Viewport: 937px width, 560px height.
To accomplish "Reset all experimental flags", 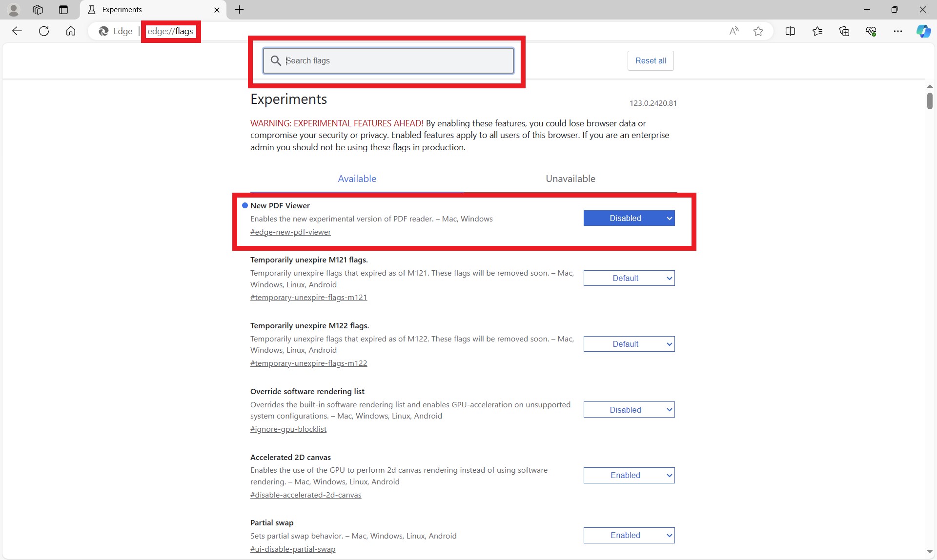I will pyautogui.click(x=650, y=60).
